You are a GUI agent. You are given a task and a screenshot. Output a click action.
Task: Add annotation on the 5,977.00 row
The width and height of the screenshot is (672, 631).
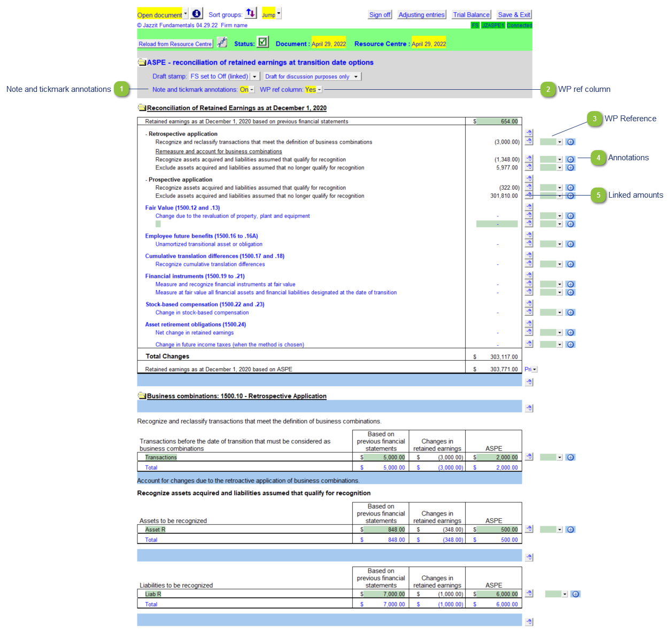[570, 168]
